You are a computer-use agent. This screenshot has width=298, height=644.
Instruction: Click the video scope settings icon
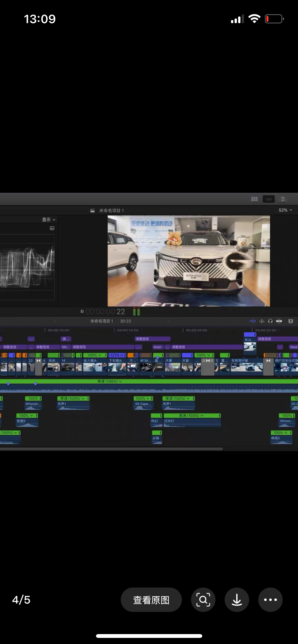click(x=52, y=228)
